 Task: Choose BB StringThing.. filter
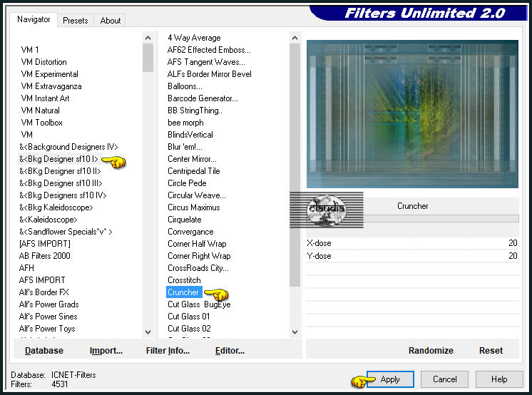pyautogui.click(x=195, y=111)
